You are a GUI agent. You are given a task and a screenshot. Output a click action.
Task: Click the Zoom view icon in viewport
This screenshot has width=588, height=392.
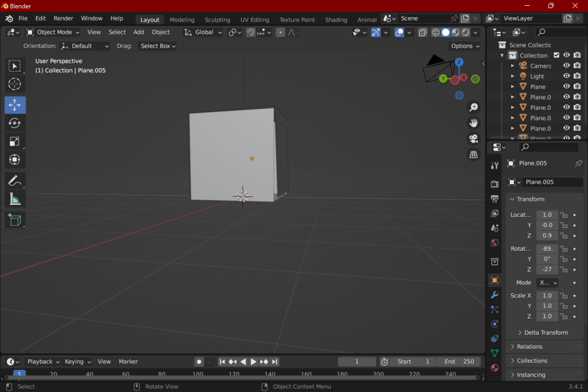(x=474, y=107)
